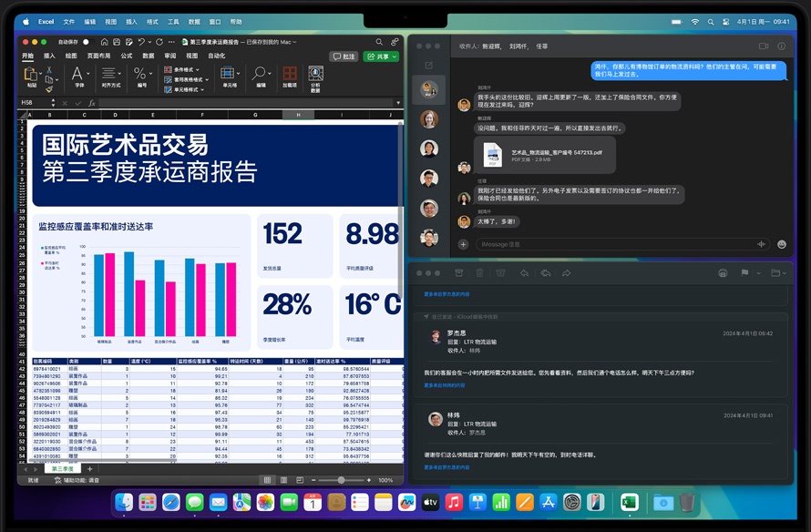
Task: Switch to page layout view in status bar
Action: click(x=283, y=480)
